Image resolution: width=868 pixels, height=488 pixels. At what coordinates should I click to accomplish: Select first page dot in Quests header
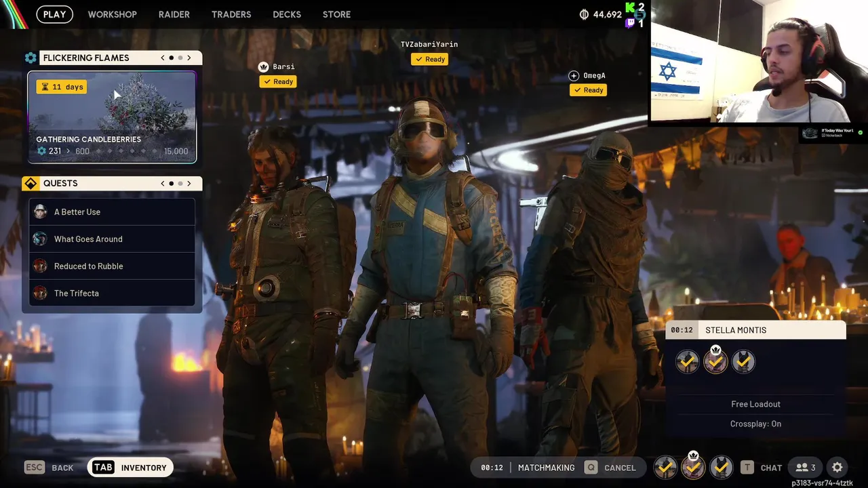pos(171,183)
